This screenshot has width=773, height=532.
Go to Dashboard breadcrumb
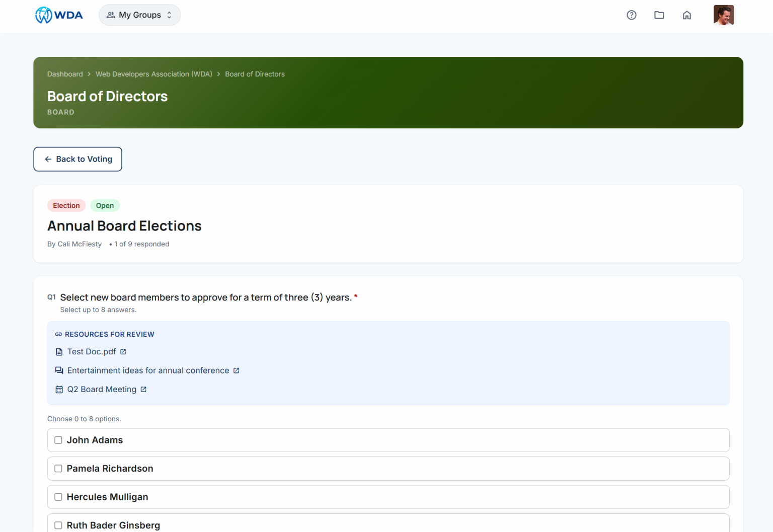65,74
